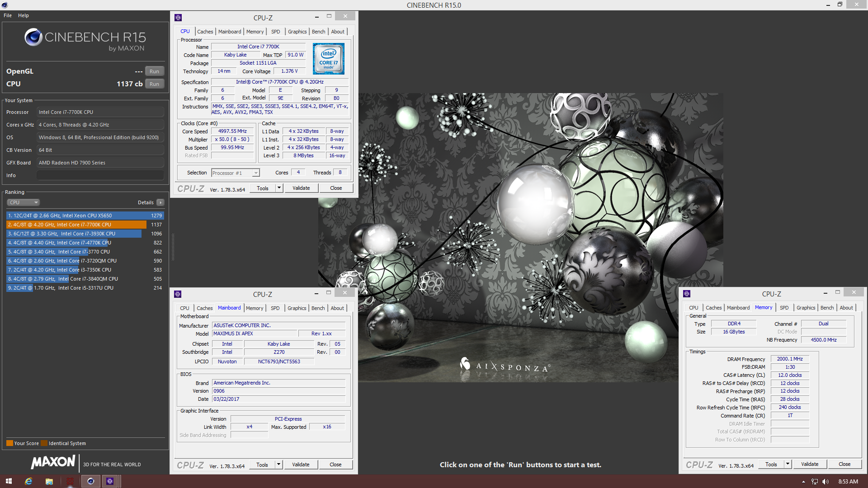Click the Close button in the Memory CPU-Z window

pos(844,464)
